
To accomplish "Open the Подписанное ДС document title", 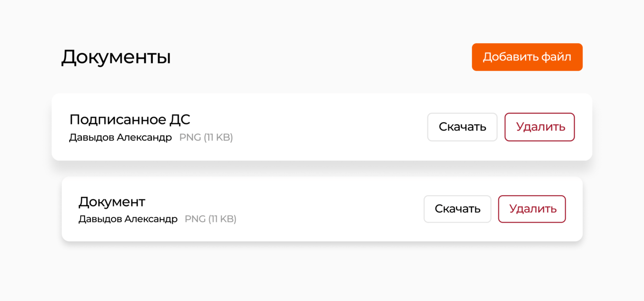I will (130, 119).
